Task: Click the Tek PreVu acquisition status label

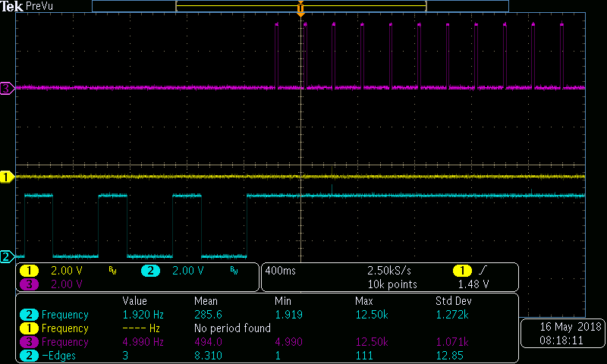Action: pos(27,6)
